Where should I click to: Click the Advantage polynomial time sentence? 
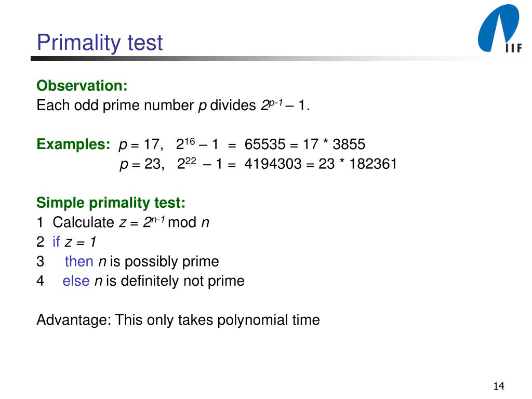coord(178,320)
